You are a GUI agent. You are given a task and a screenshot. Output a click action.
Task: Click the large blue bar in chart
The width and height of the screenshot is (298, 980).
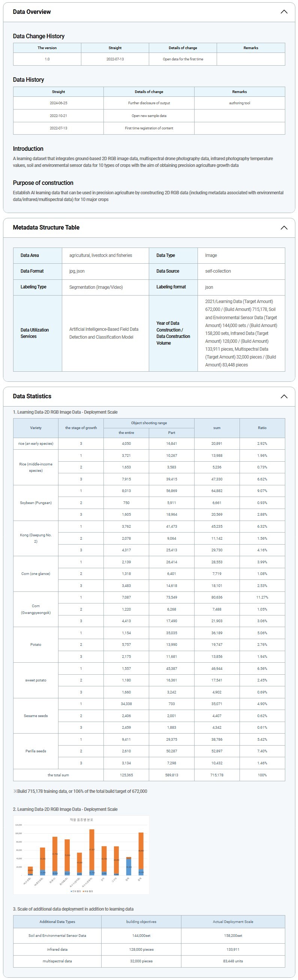point(129,867)
